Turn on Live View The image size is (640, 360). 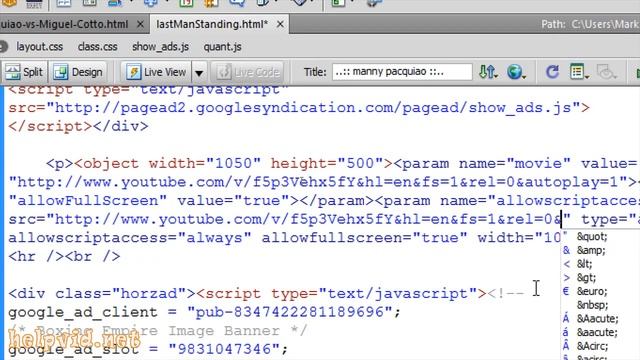(156, 72)
